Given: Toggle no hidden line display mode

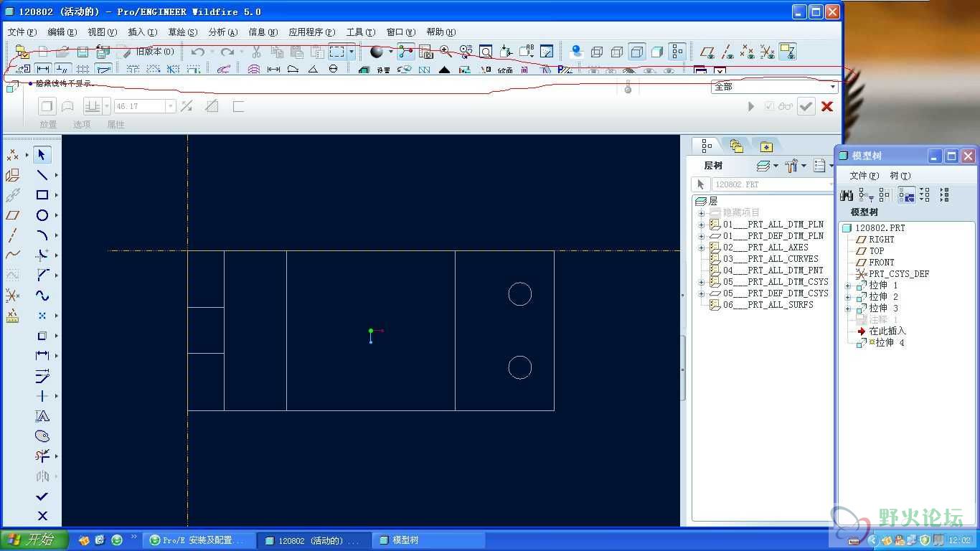Looking at the screenshot, I should tap(636, 52).
